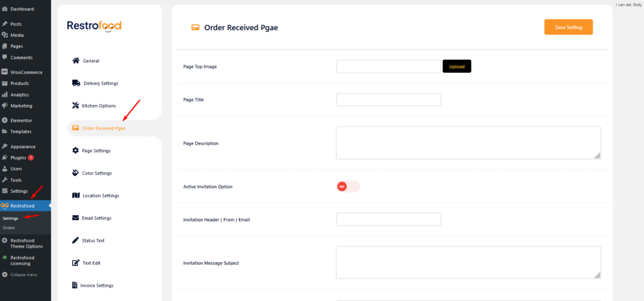Collapse the WordPress admin menu

point(23,275)
